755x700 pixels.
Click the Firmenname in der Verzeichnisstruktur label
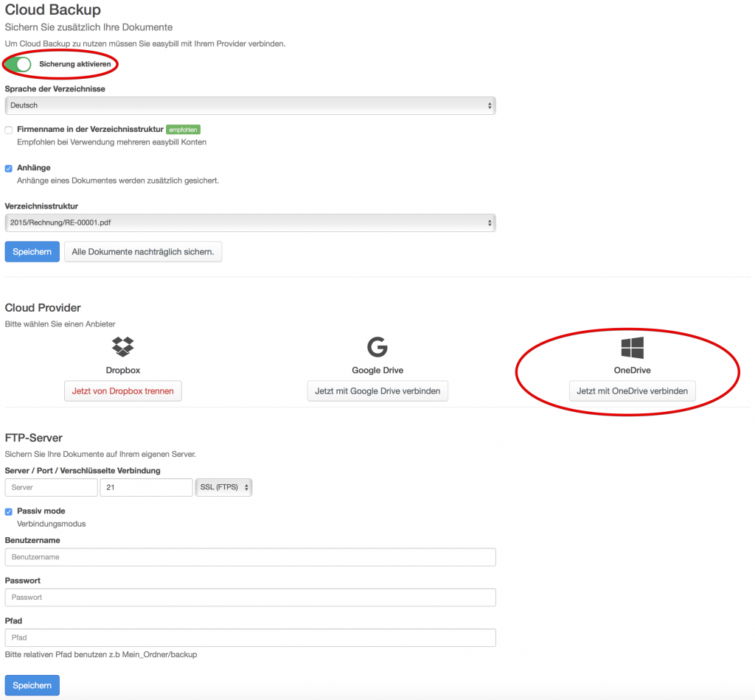click(x=91, y=129)
